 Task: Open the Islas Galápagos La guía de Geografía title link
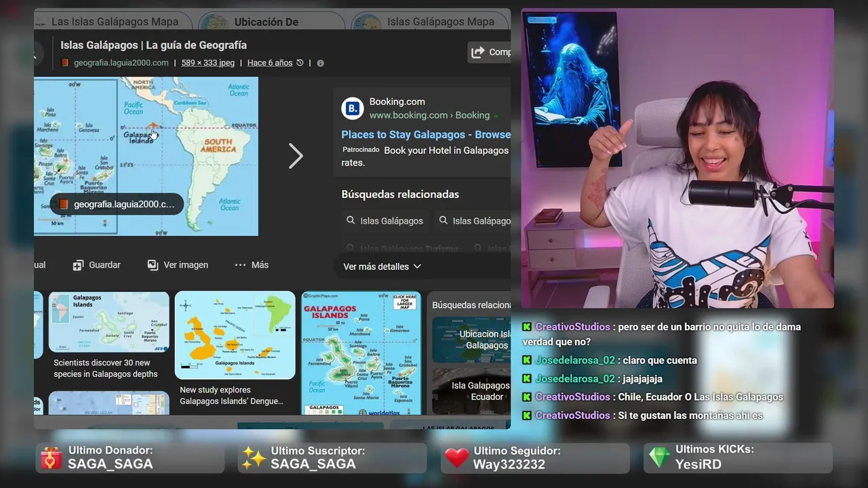(153, 45)
